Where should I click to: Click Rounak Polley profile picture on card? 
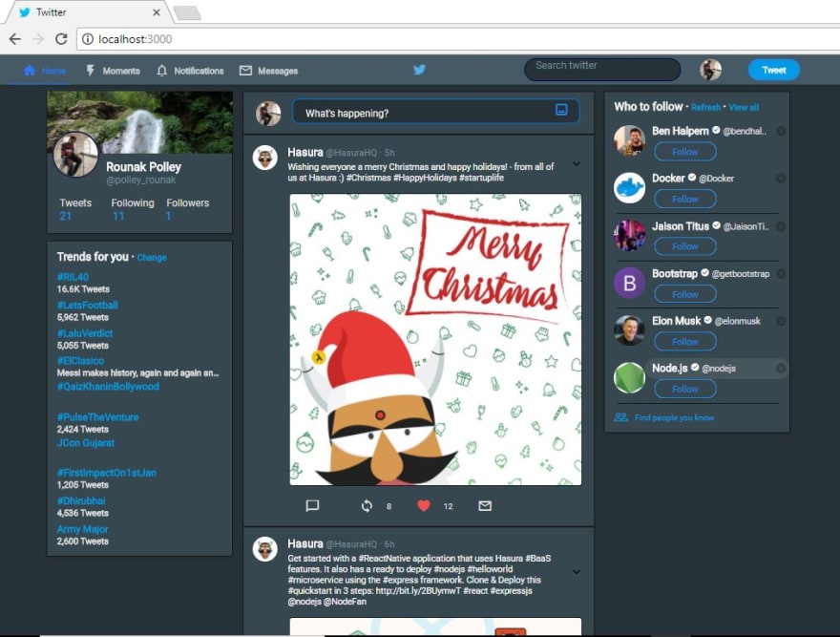(75, 155)
